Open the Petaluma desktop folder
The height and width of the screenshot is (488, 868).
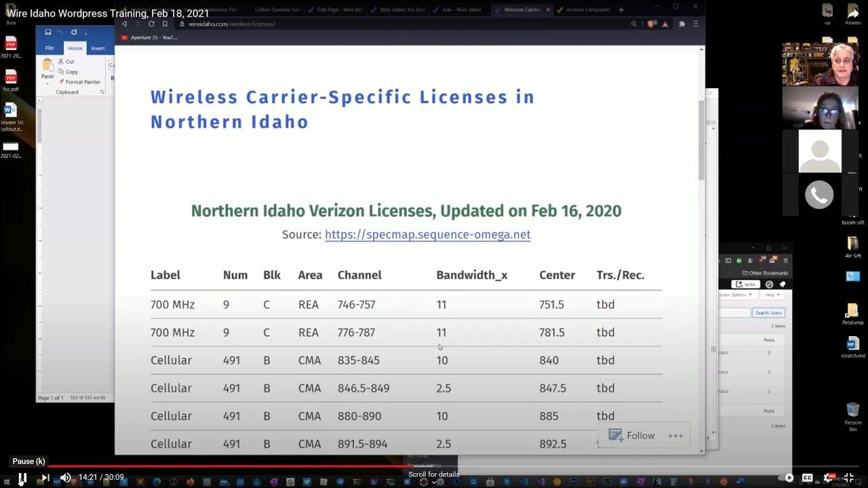pos(853,313)
